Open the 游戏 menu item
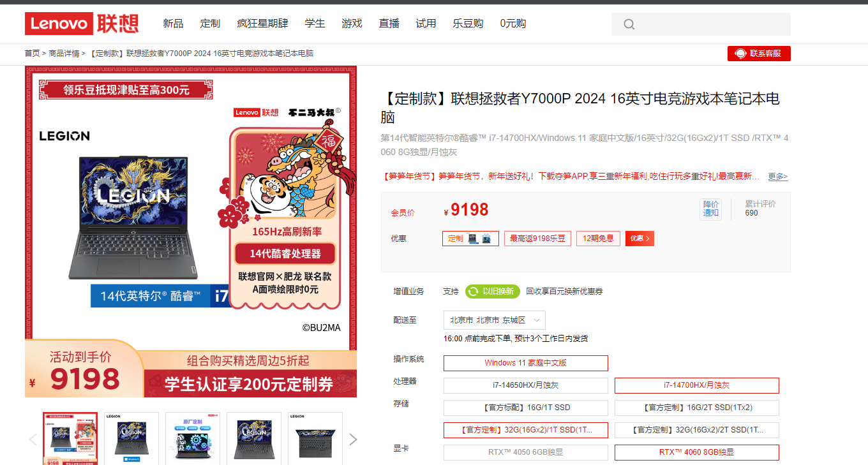The height and width of the screenshot is (465, 868). pyautogui.click(x=352, y=24)
